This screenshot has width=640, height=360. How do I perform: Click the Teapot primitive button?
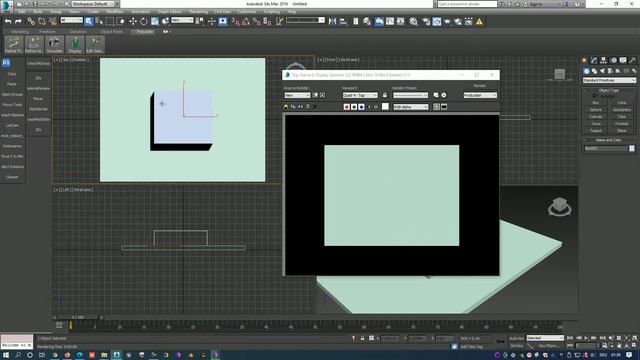pos(596,131)
